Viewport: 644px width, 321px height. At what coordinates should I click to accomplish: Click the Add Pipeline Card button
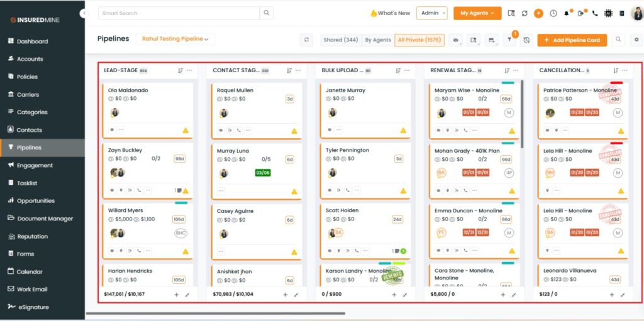coord(572,40)
